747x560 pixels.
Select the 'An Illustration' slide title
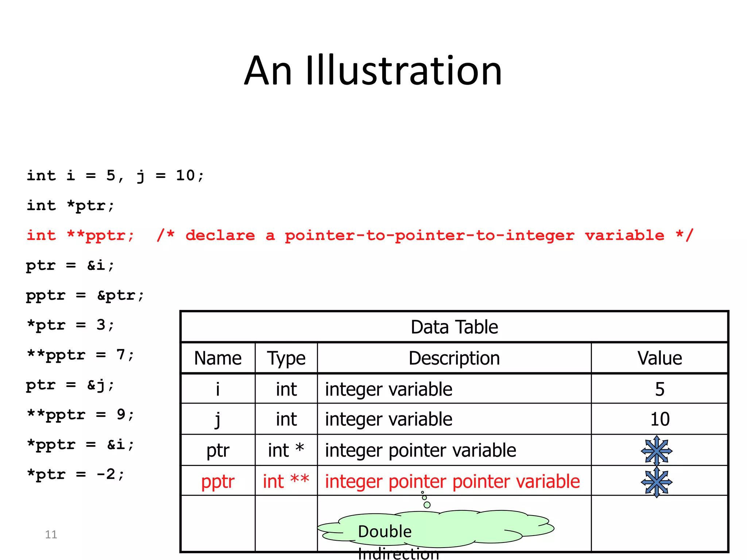click(x=373, y=70)
